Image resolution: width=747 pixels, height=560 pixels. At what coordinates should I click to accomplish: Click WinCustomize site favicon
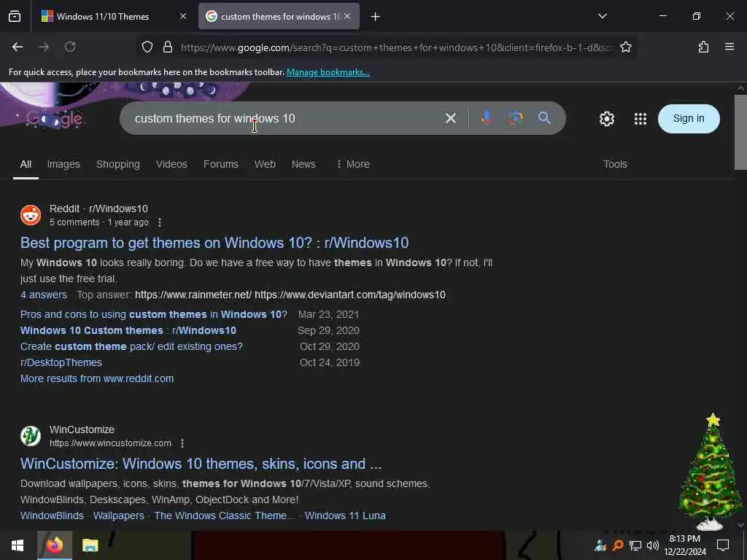tap(31, 436)
